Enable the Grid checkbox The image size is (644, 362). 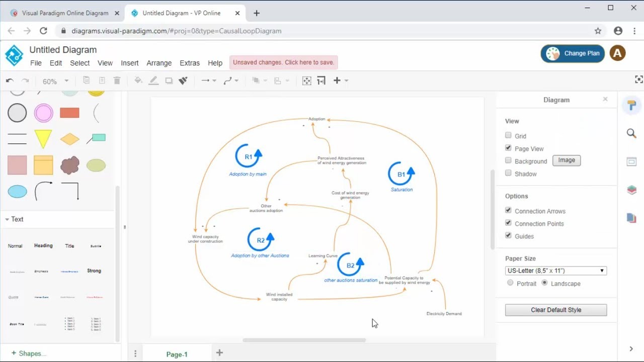coord(508,135)
